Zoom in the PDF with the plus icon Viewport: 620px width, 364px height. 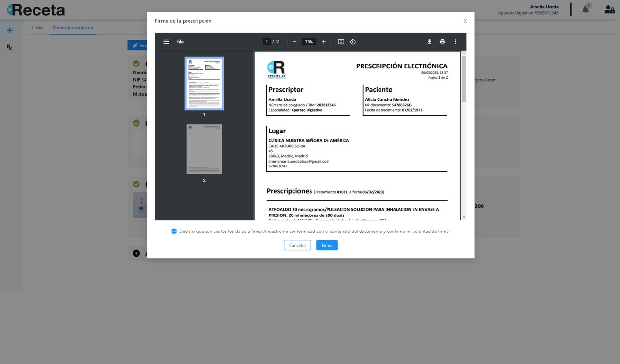pyautogui.click(x=324, y=42)
